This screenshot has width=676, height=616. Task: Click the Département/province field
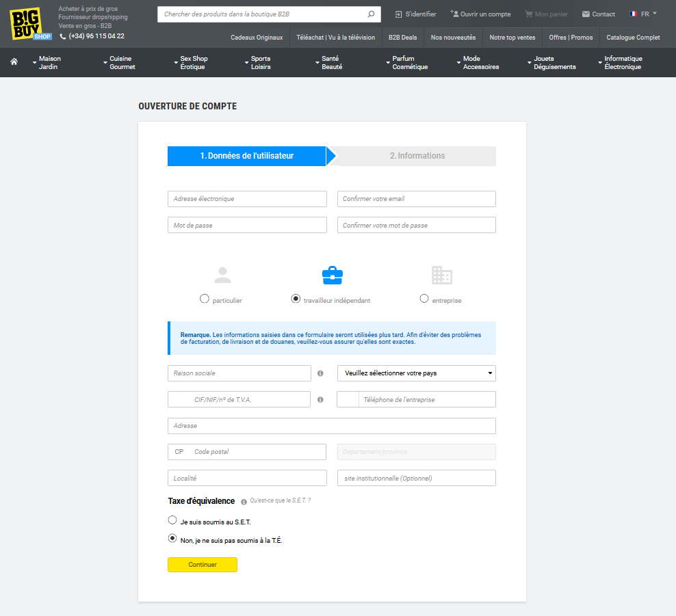[417, 452]
